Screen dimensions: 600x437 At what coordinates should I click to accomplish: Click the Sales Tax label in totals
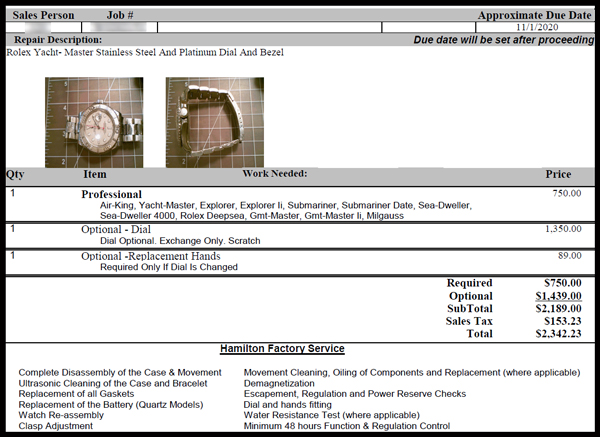coord(469,321)
